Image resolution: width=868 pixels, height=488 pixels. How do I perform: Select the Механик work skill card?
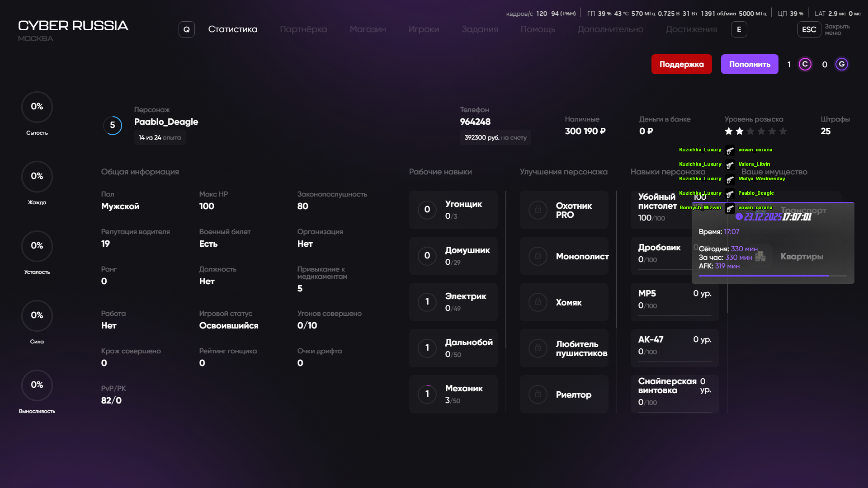tap(453, 394)
